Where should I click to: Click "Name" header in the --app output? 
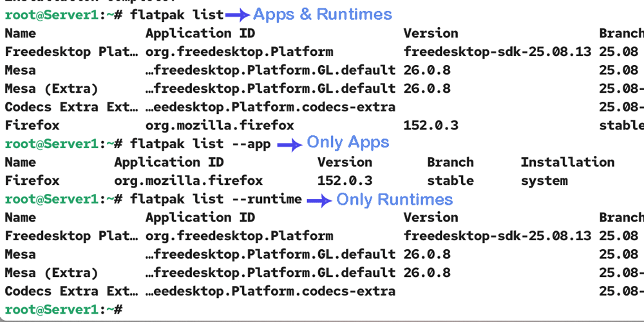point(20,162)
